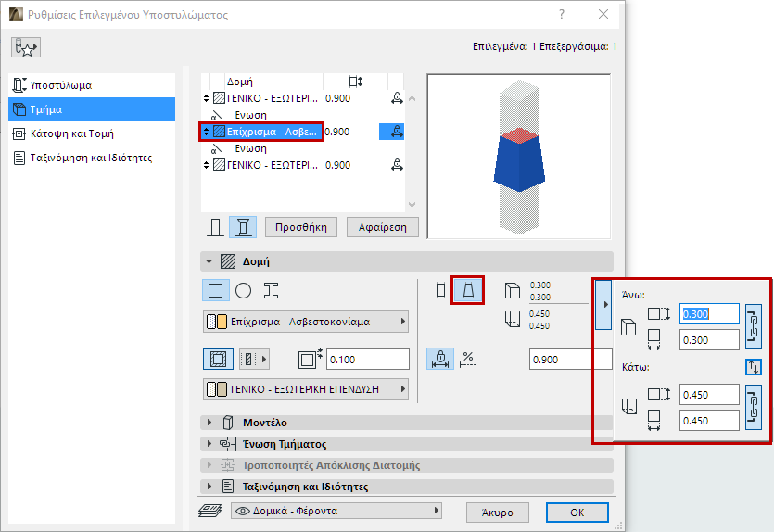The height and width of the screenshot is (532, 774).
Task: Edit second bottom dimension field 0.450
Action: 709,421
